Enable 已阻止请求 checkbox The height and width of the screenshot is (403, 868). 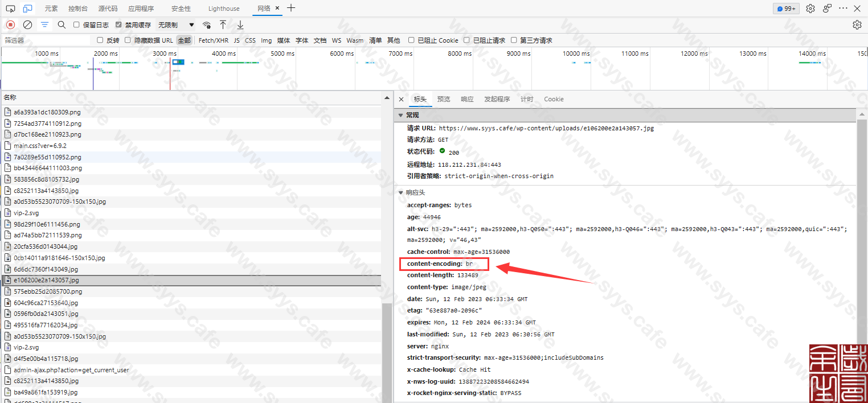pyautogui.click(x=466, y=40)
